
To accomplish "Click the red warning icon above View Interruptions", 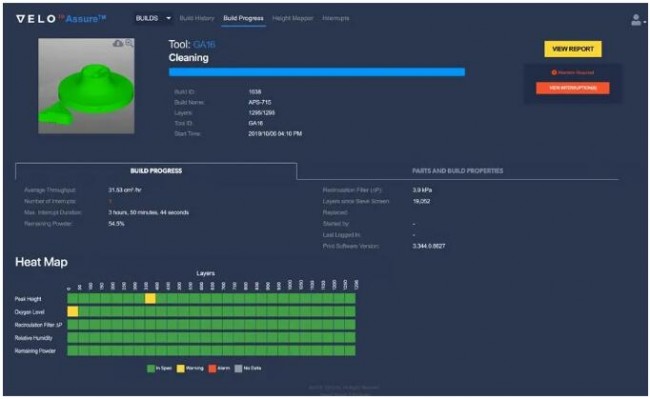I will click(x=554, y=73).
